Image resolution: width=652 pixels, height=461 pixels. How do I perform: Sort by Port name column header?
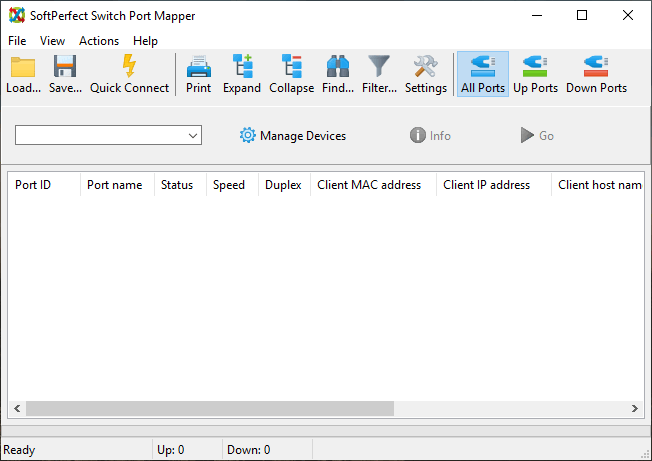[117, 185]
